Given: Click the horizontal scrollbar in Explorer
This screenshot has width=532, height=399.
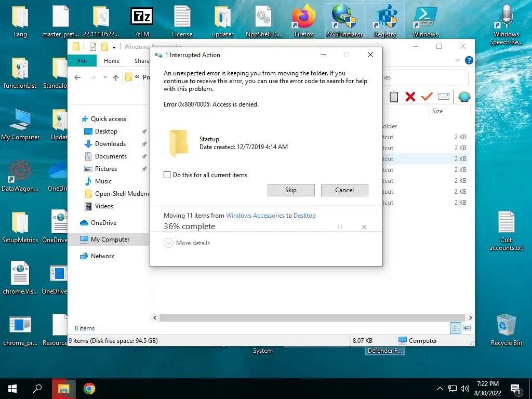Looking at the screenshot, I should click(x=312, y=317).
